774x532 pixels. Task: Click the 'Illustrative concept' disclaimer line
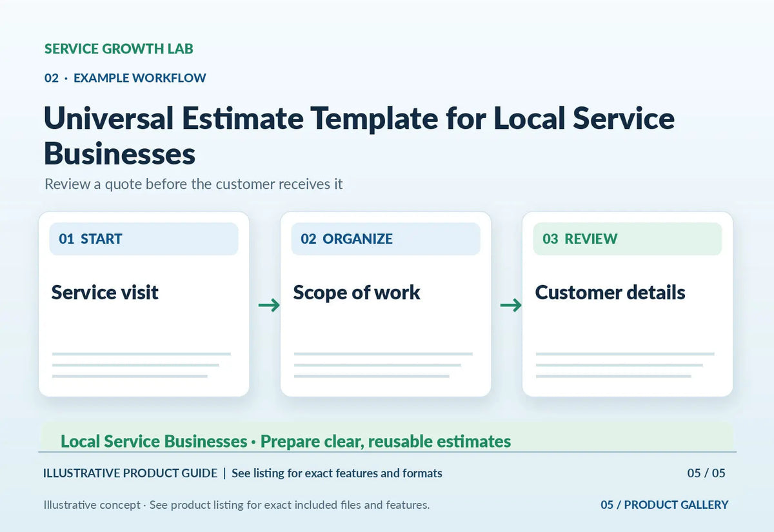(237, 505)
